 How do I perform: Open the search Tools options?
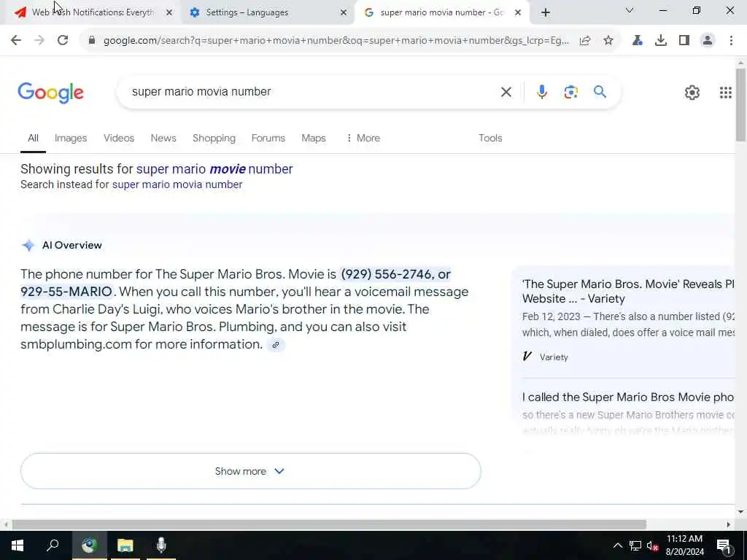tap(490, 138)
